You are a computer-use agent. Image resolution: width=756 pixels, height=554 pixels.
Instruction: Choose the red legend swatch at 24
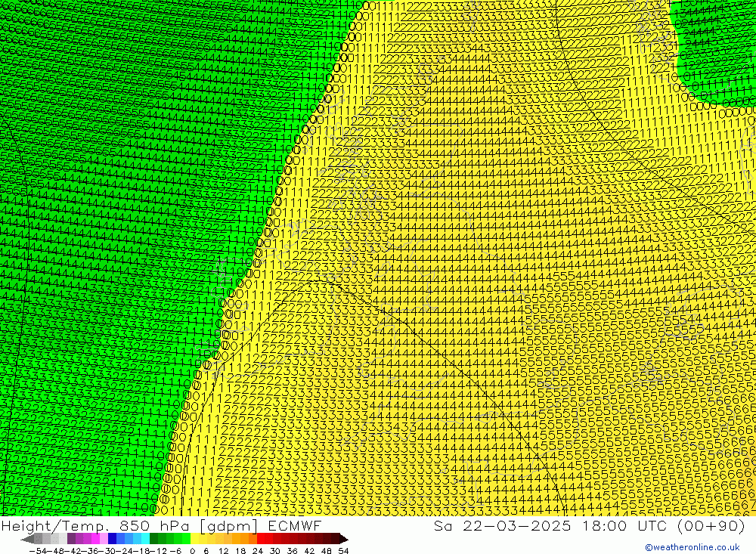261,539
